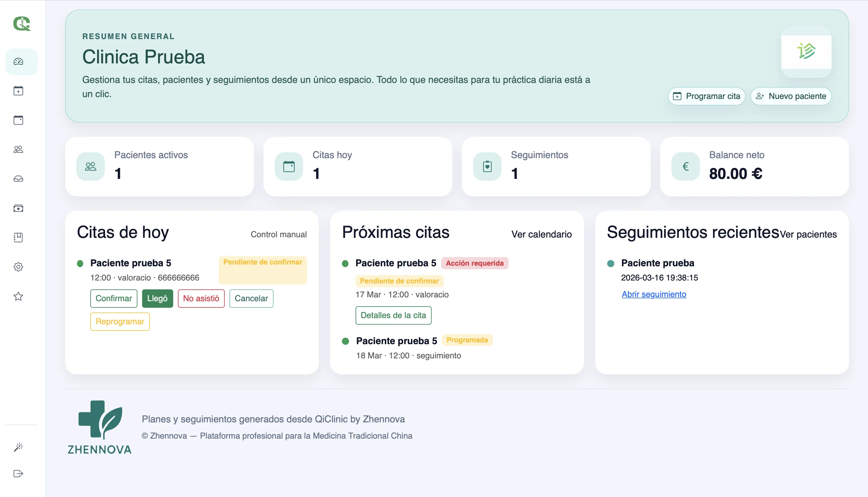Click the Seguimientos clipboard heart icon
This screenshot has height=497, width=868.
pos(487,166)
